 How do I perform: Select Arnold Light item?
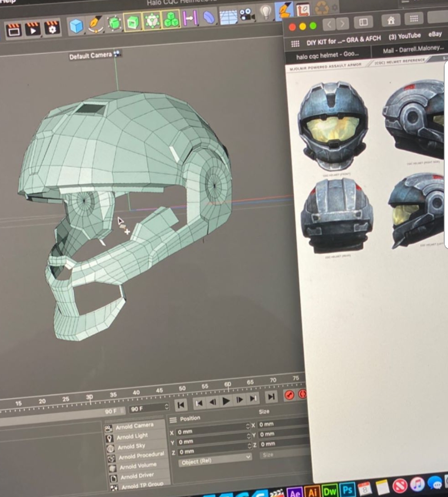[132, 437]
